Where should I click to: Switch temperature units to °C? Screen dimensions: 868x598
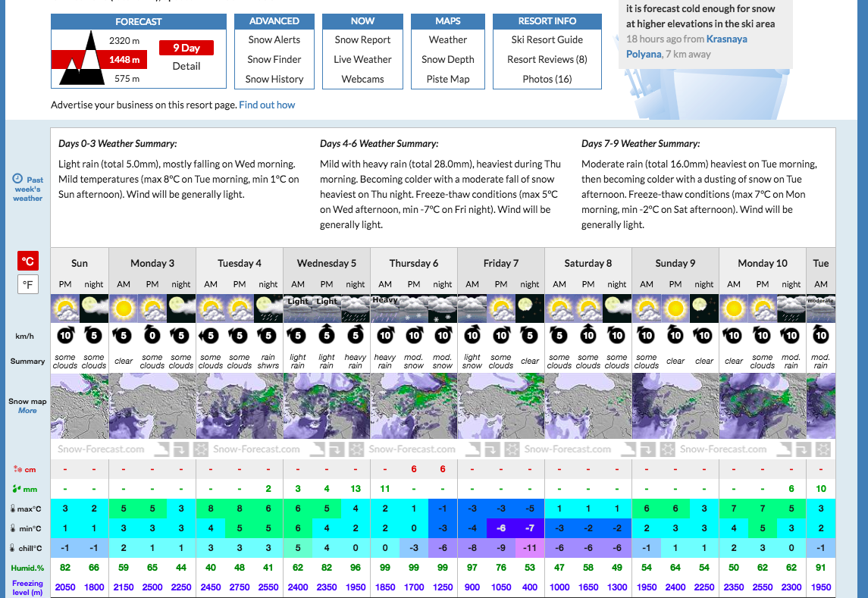28,261
